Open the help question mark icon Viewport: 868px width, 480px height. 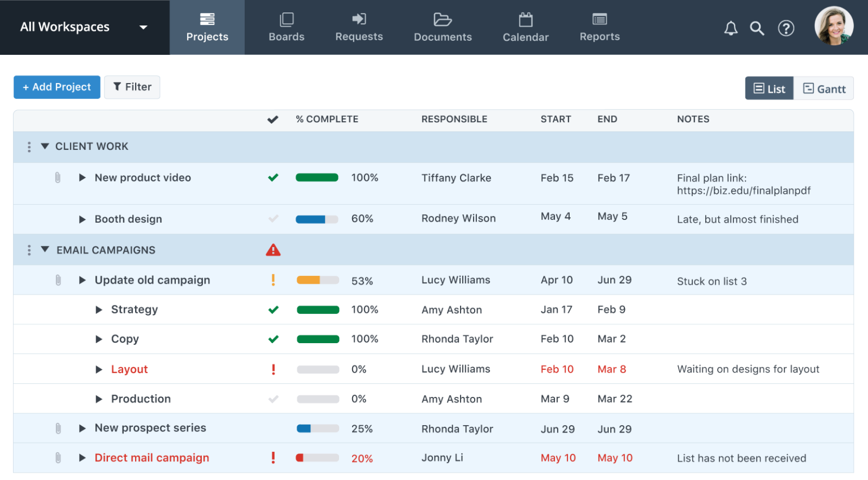pyautogui.click(x=786, y=28)
